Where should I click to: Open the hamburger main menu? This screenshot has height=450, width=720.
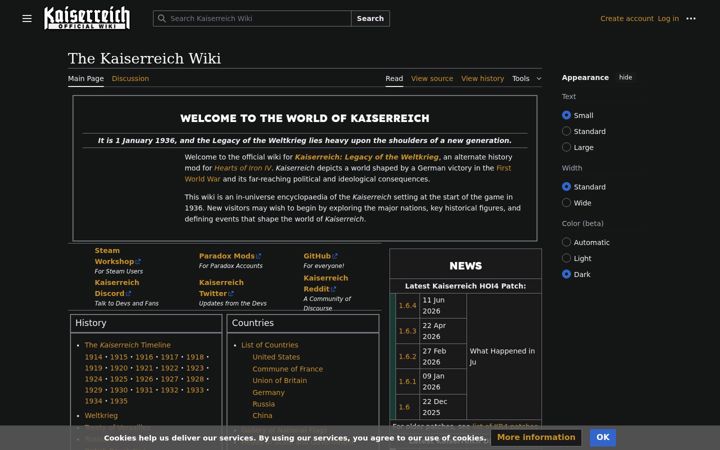[27, 18]
